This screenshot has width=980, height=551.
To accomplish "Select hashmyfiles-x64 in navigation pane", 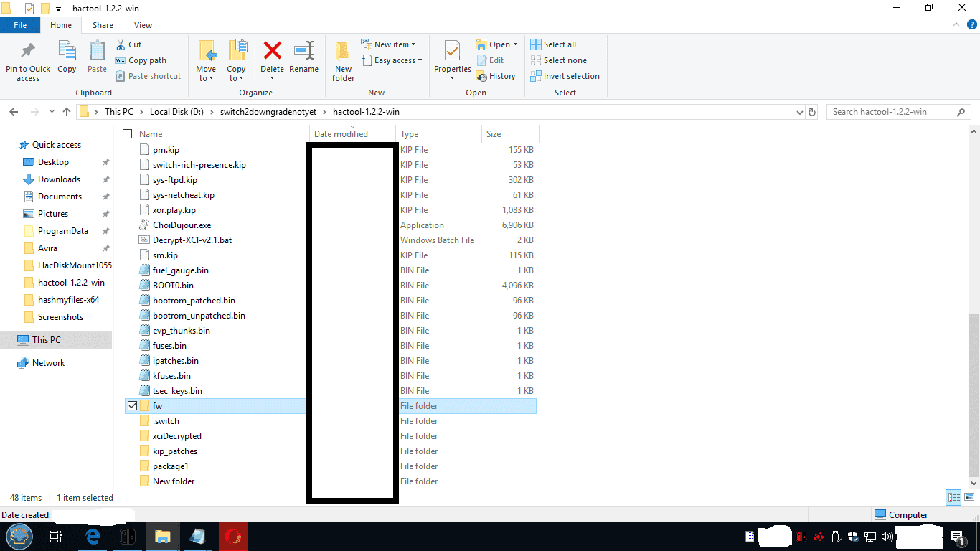I will pyautogui.click(x=68, y=300).
